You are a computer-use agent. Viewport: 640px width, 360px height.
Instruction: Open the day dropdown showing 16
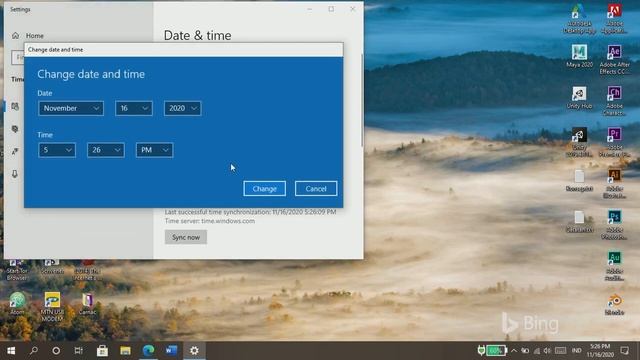coord(134,108)
